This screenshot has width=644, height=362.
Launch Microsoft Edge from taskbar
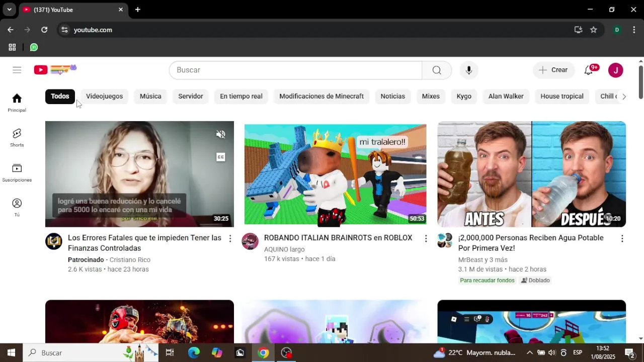click(x=194, y=353)
